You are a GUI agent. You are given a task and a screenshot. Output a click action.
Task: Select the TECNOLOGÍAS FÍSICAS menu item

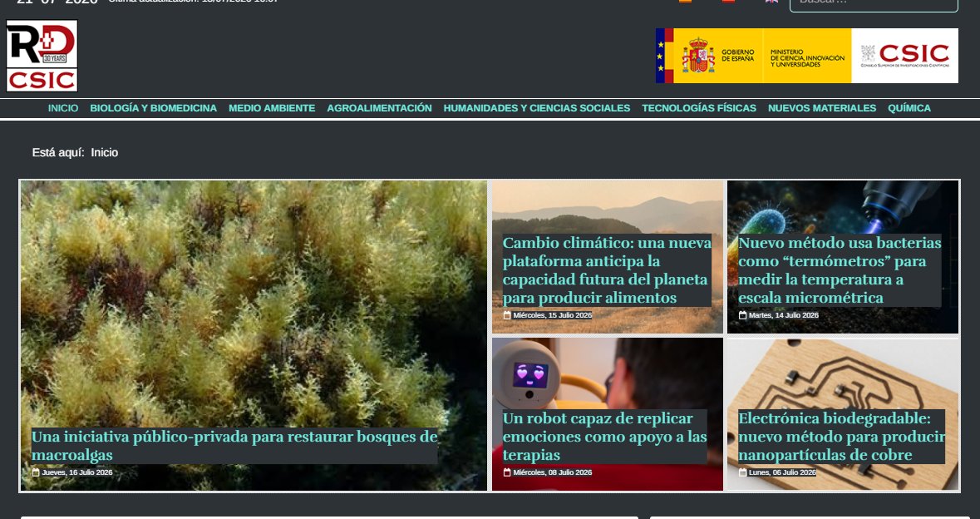[x=699, y=108]
